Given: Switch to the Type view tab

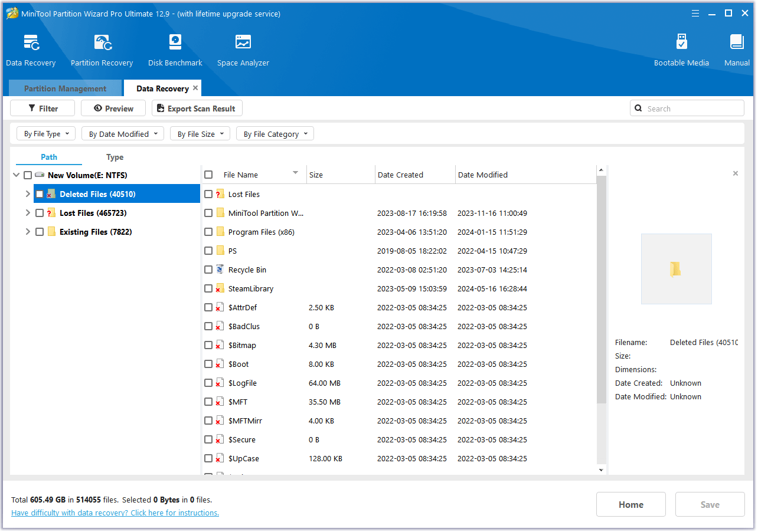Looking at the screenshot, I should (x=115, y=157).
